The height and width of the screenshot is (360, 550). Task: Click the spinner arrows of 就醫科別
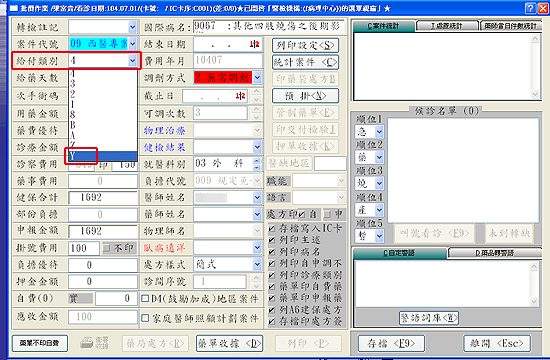point(257,164)
